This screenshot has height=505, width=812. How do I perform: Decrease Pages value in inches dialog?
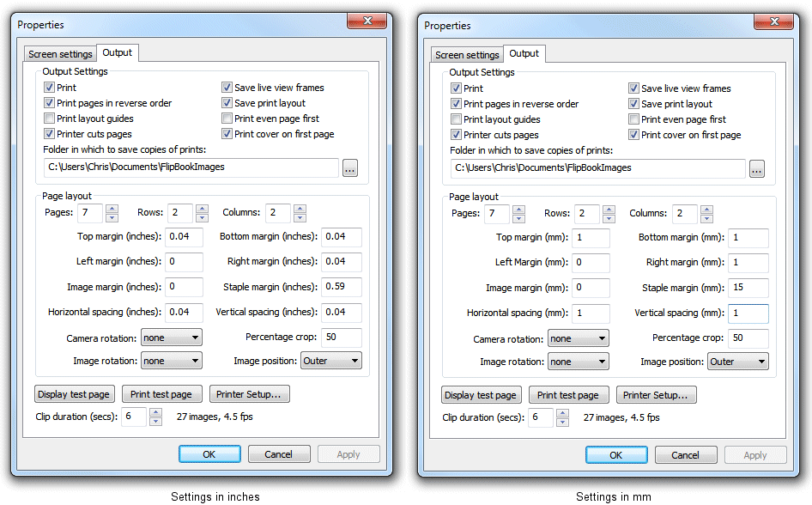tap(112, 217)
